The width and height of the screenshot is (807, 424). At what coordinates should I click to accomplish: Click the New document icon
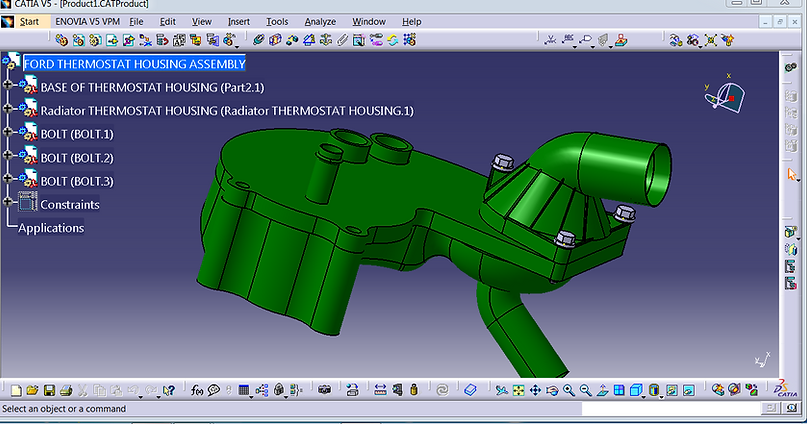[x=16, y=391]
